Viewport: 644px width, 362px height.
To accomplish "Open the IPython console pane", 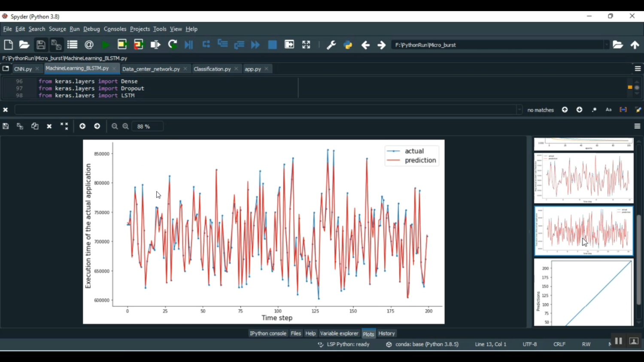I will pos(268,333).
